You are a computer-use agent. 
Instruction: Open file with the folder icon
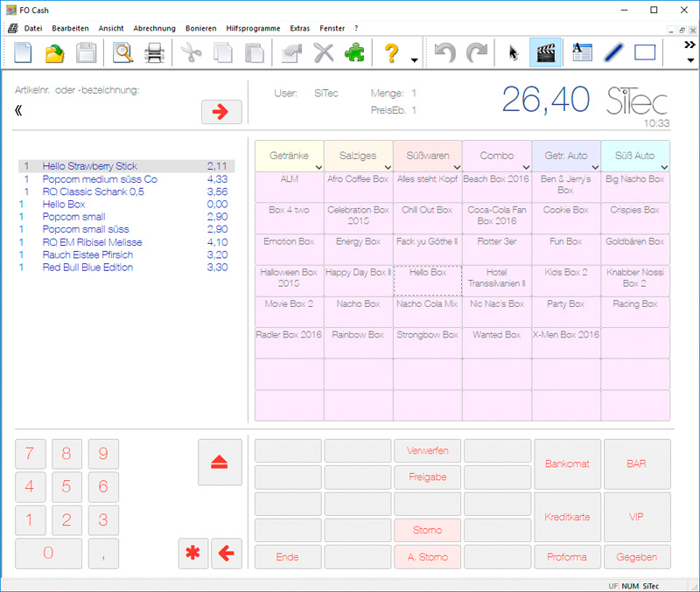54,52
